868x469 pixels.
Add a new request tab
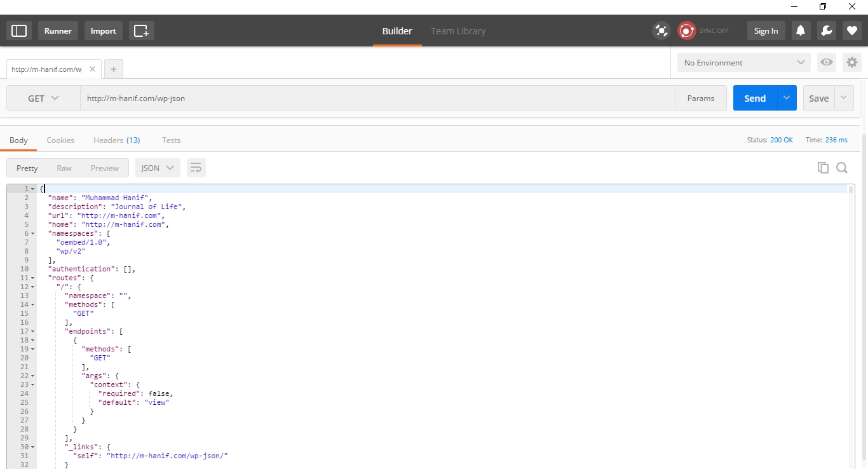coord(113,69)
